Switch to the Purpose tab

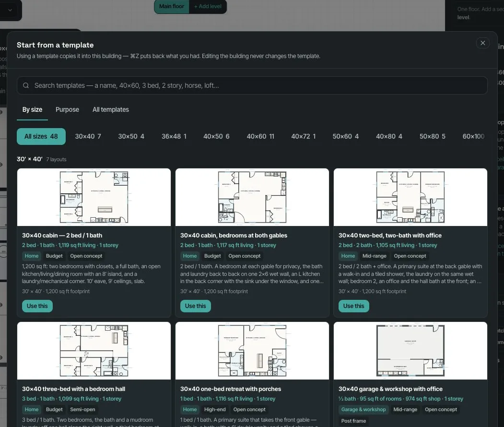coord(67,110)
